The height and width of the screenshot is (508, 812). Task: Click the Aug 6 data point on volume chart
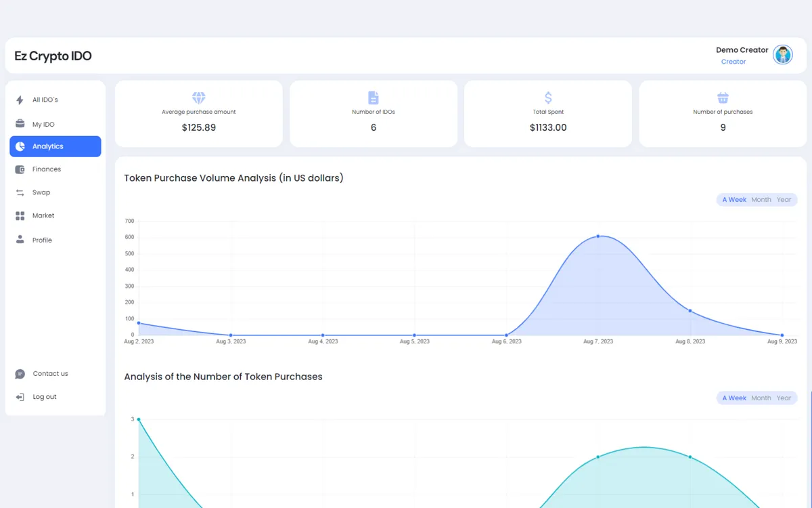pos(506,335)
